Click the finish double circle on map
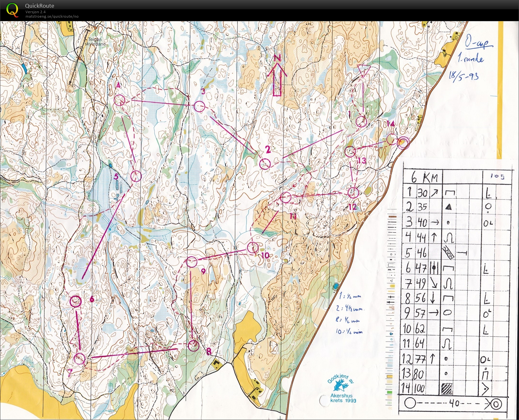 (x=403, y=142)
